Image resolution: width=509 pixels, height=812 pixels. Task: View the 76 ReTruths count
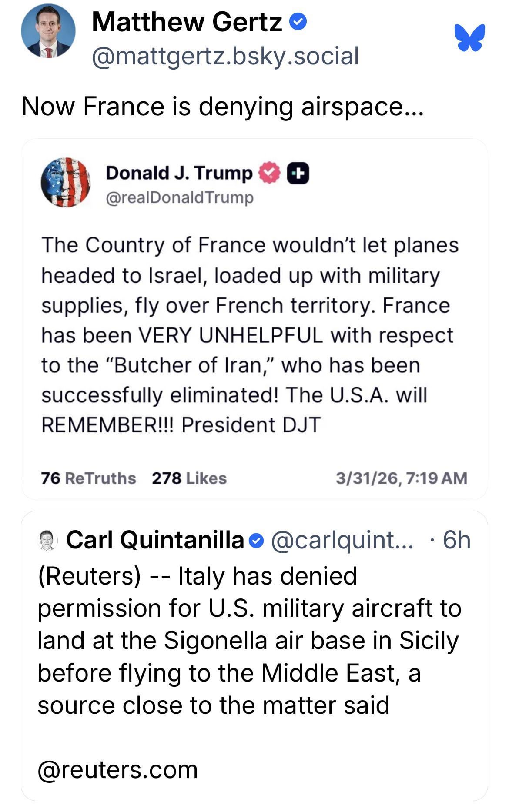pos(88,478)
